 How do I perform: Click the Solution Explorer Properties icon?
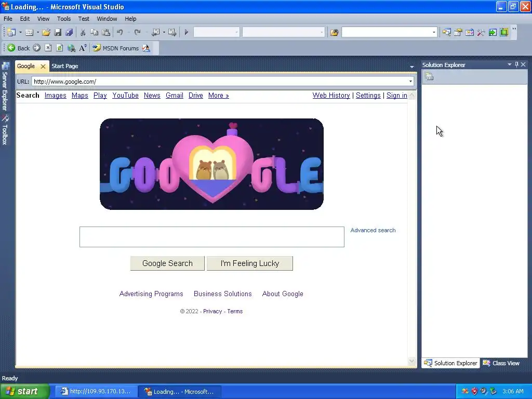[x=429, y=77]
